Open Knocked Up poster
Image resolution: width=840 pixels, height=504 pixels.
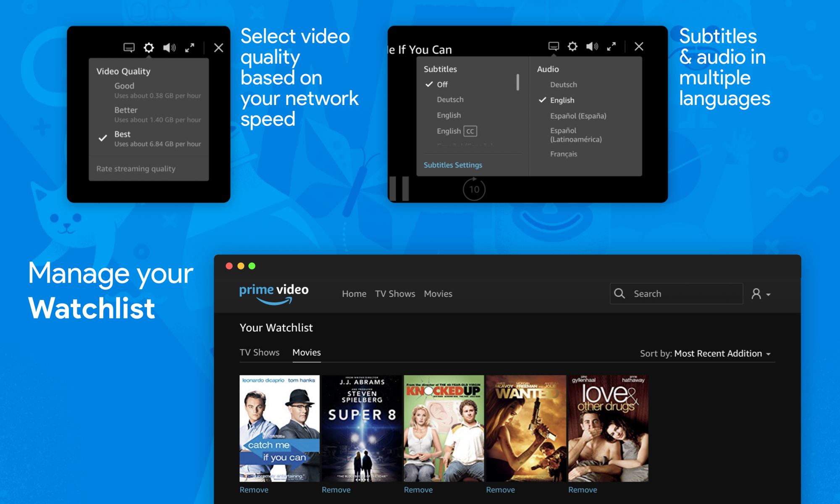(444, 428)
